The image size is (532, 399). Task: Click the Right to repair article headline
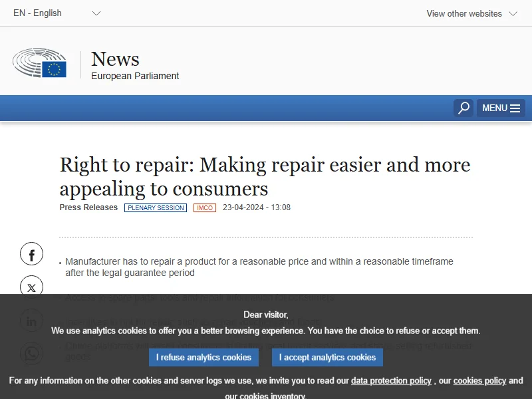265,176
